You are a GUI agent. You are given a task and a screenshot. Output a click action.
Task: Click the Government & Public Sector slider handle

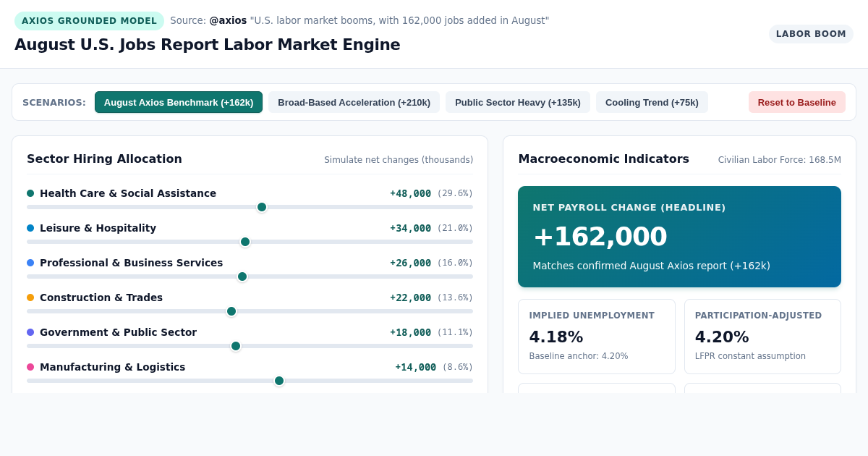click(236, 346)
